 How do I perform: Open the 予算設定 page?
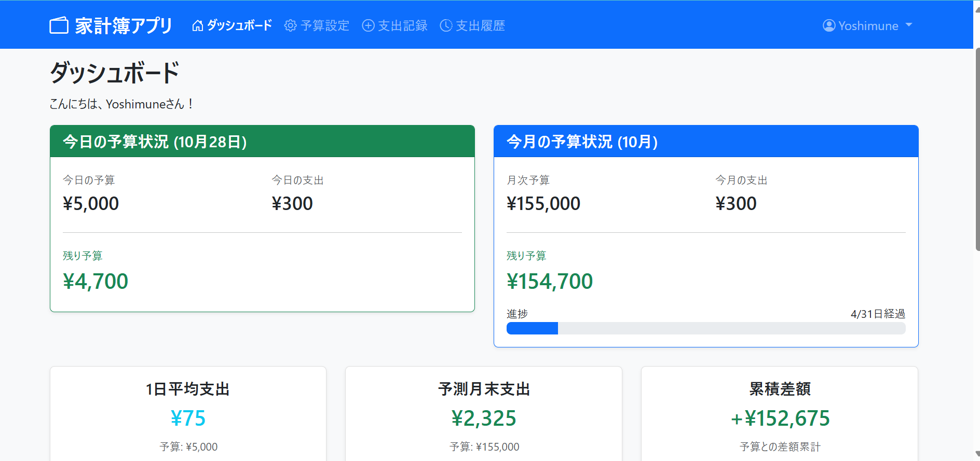click(317, 25)
